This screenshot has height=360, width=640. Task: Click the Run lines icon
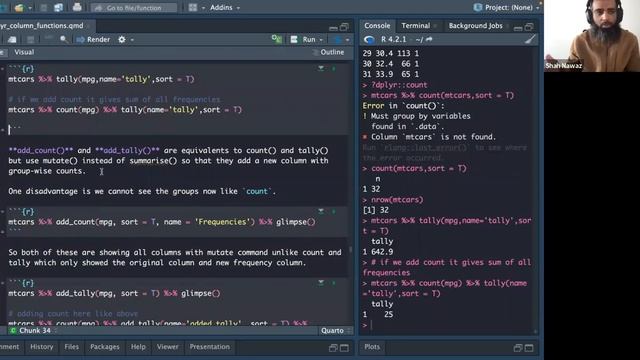(294, 40)
